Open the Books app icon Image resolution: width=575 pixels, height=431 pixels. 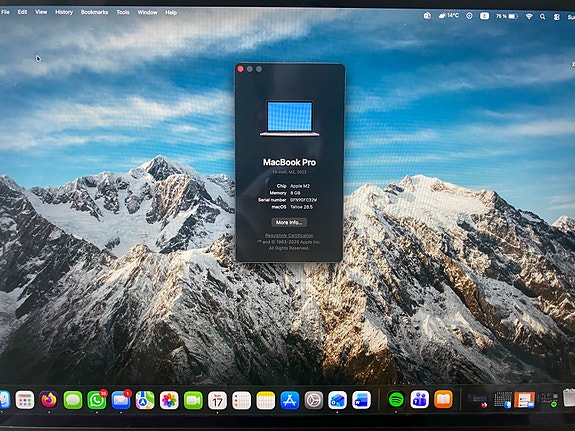443,399
